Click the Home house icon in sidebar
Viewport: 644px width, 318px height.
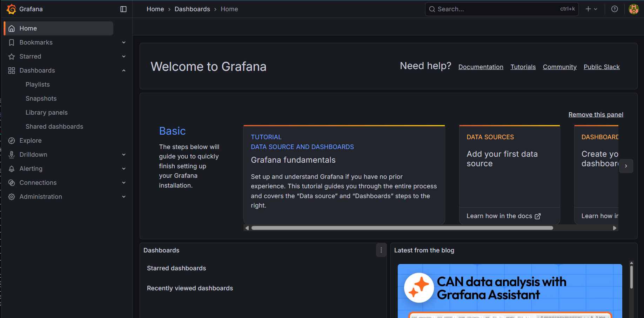[12, 28]
